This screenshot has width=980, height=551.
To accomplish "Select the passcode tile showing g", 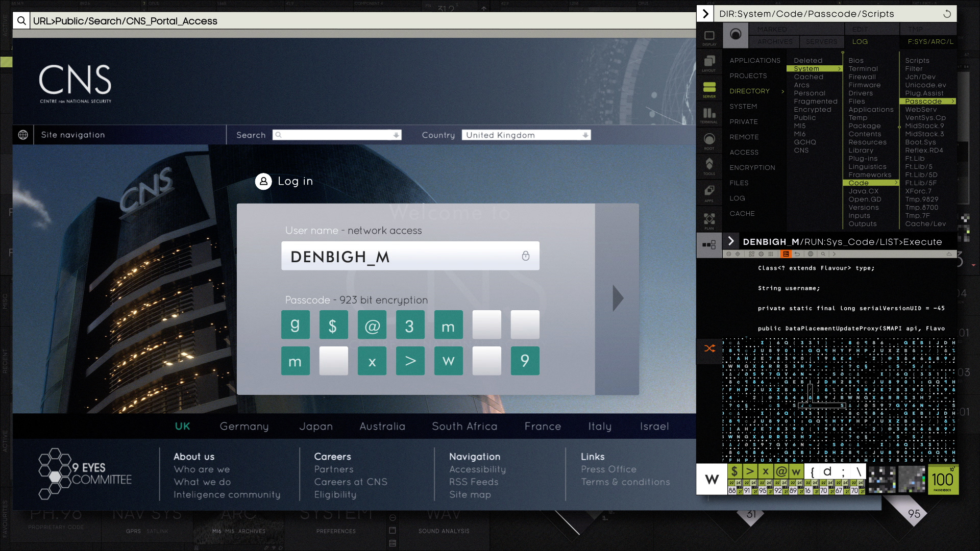I will [295, 325].
